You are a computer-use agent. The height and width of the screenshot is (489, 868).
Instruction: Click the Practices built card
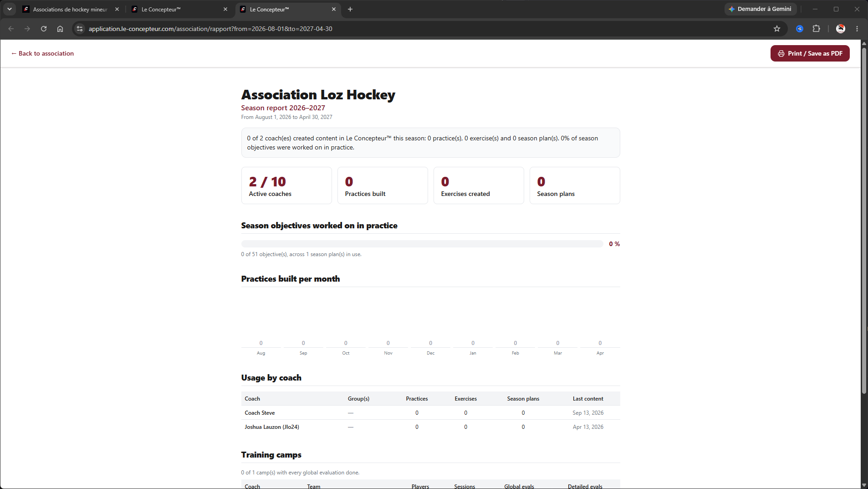(383, 185)
